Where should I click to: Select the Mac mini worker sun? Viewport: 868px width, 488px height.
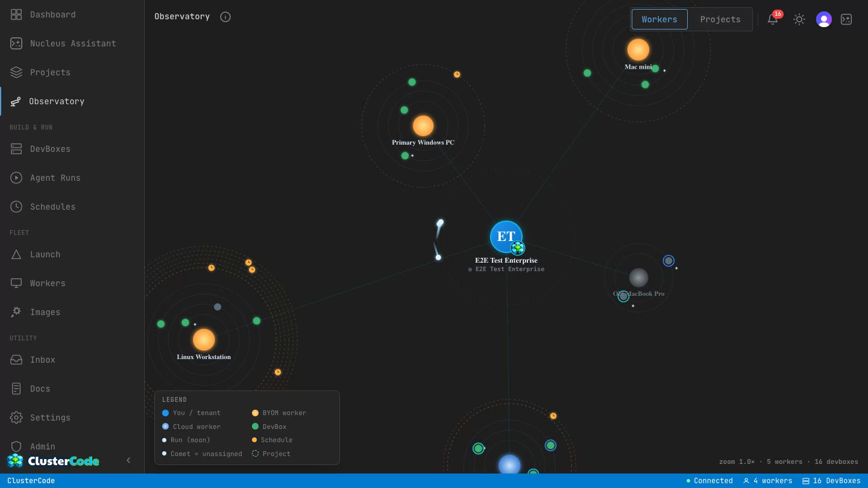pyautogui.click(x=638, y=50)
